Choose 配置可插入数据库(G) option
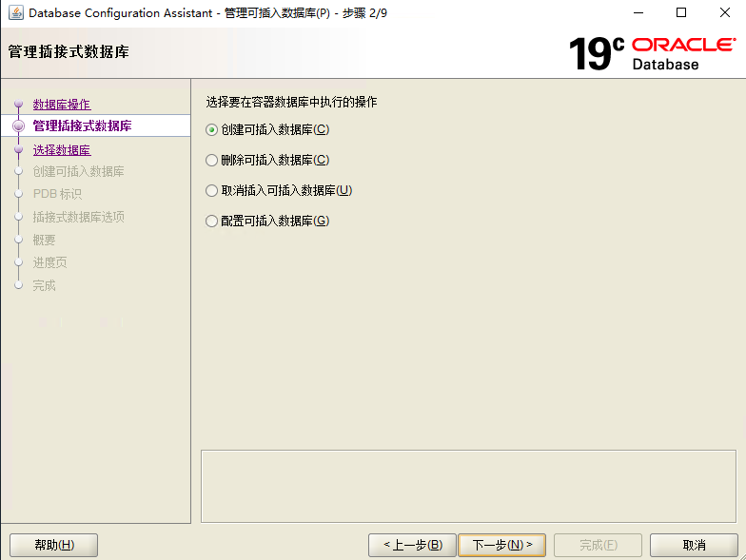 pyautogui.click(x=267, y=221)
